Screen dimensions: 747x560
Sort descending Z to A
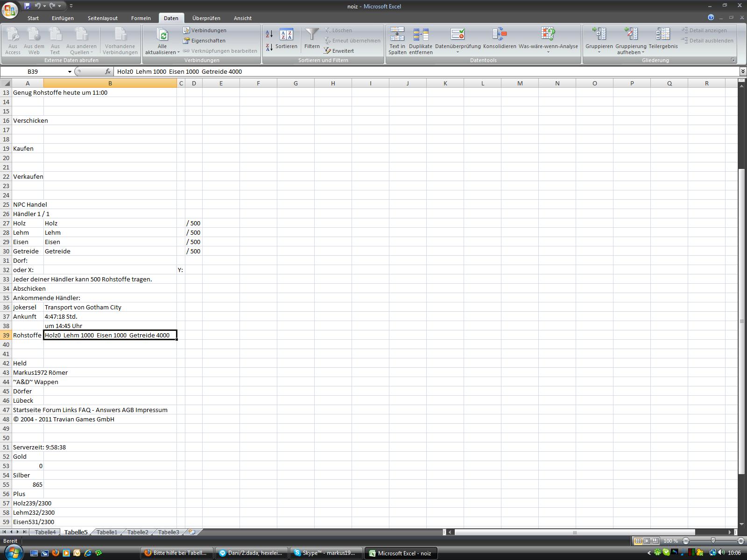(x=269, y=47)
